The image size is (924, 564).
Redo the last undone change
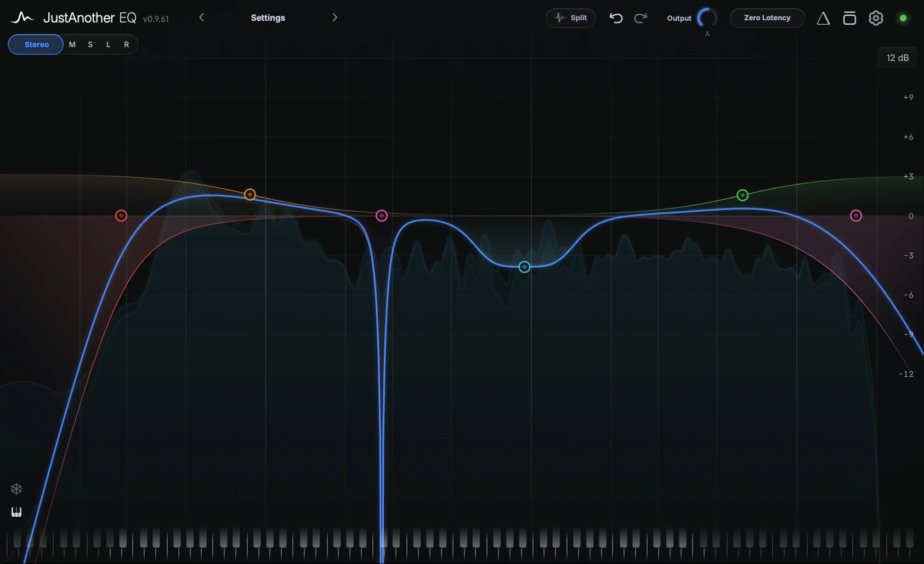pyautogui.click(x=640, y=18)
